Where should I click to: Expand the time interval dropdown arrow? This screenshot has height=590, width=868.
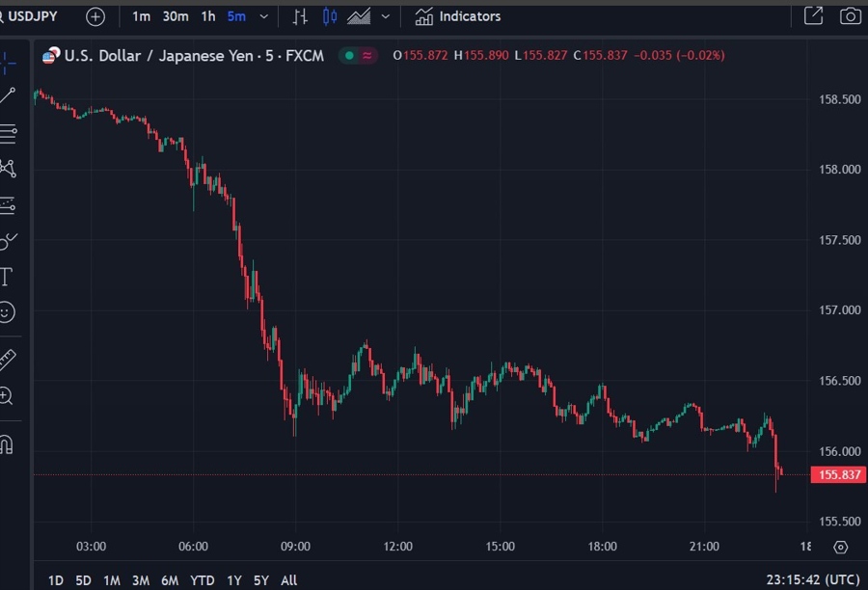point(264,16)
